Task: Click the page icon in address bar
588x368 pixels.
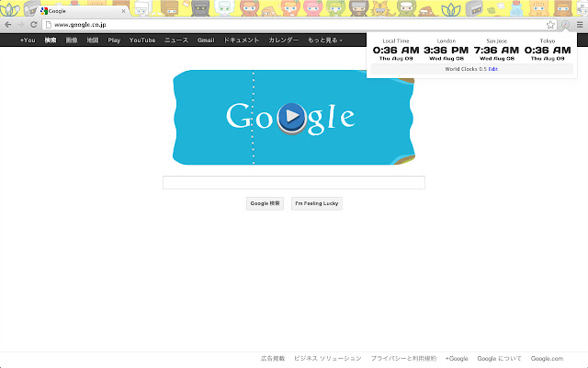Action: 49,25
